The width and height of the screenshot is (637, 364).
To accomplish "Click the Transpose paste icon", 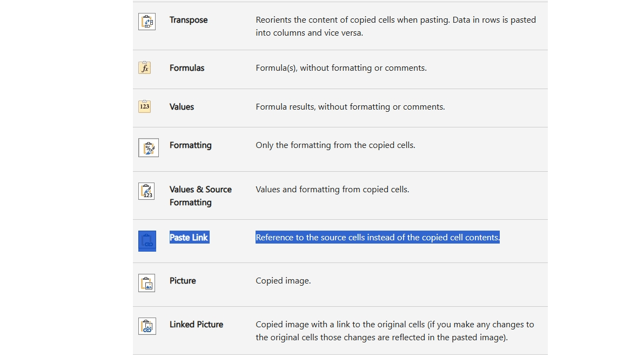I will coord(147,22).
